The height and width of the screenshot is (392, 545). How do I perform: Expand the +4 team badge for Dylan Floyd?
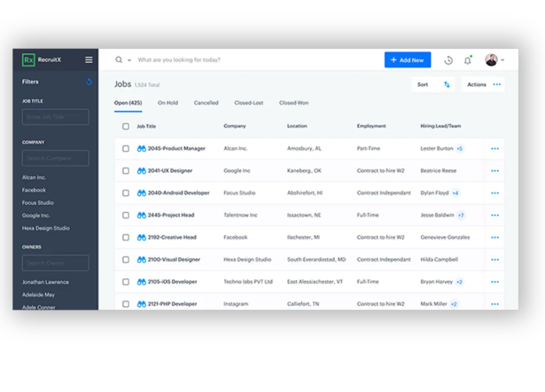[x=456, y=193]
